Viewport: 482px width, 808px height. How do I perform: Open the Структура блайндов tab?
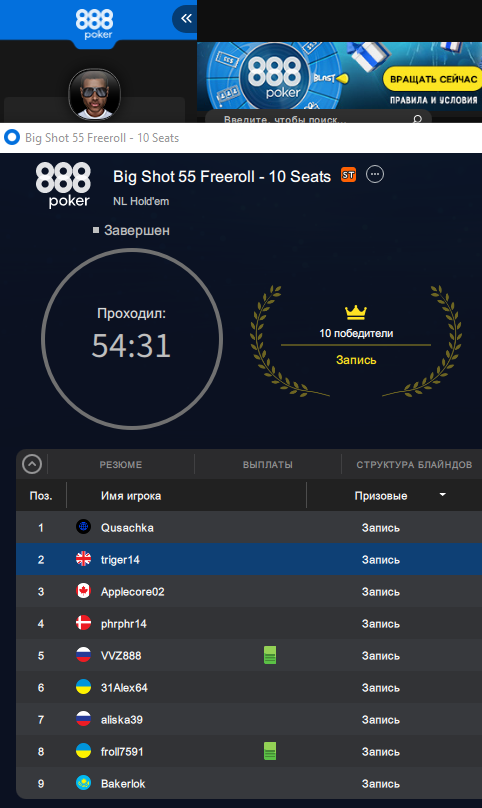coord(414,464)
